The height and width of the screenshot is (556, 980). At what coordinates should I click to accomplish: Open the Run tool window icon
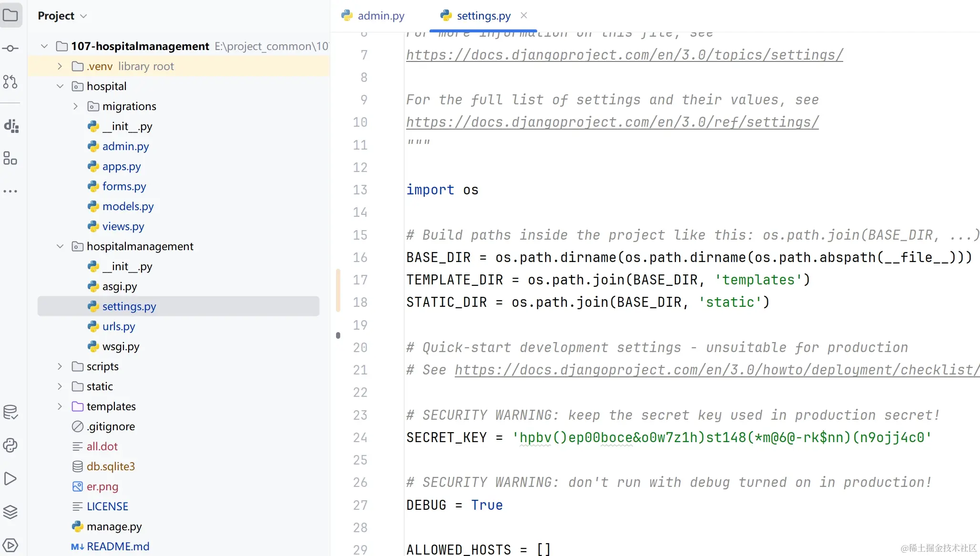point(10,478)
